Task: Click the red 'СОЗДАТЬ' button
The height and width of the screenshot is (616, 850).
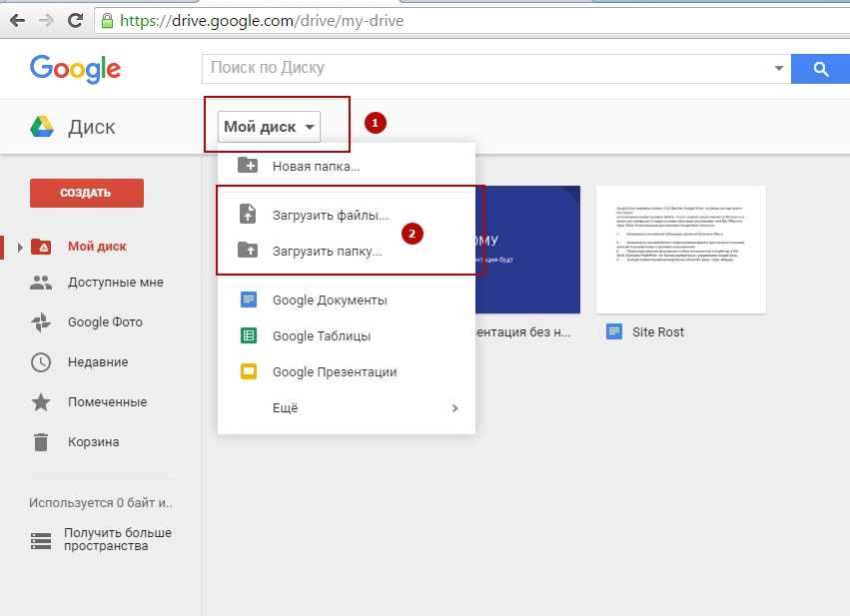Action: 87,193
